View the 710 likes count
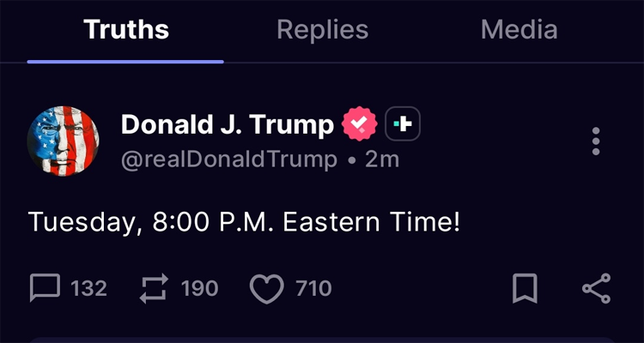 [313, 289]
